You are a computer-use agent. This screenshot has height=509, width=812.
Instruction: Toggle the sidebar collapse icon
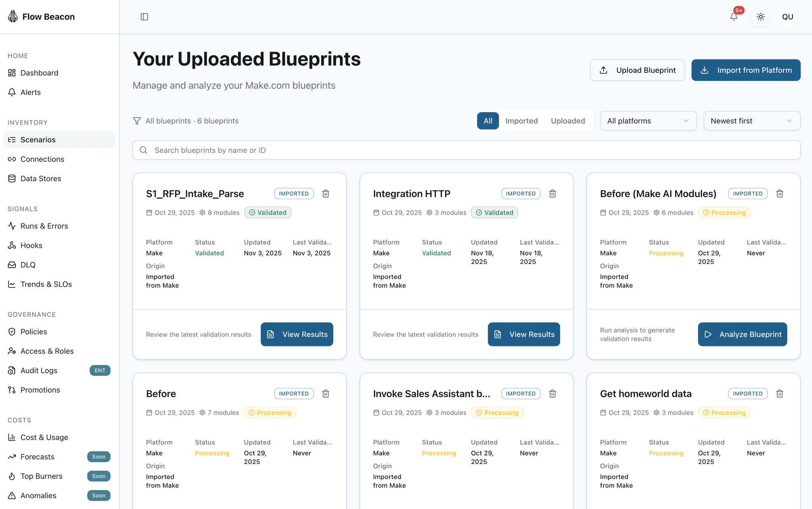[144, 17]
